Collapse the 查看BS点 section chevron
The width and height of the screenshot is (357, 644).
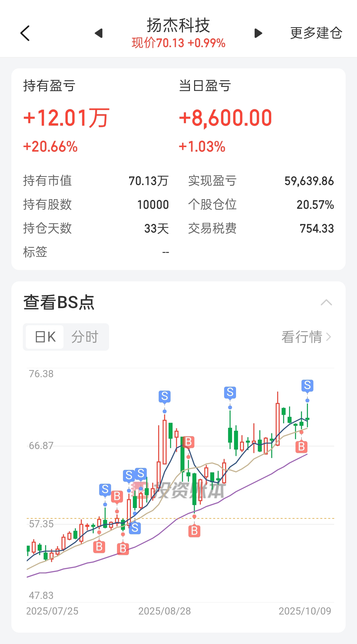(x=326, y=302)
